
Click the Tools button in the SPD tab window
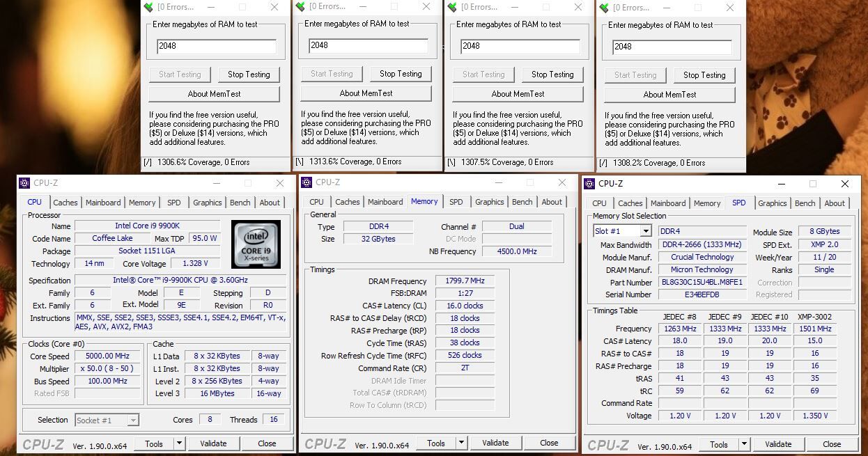719,444
